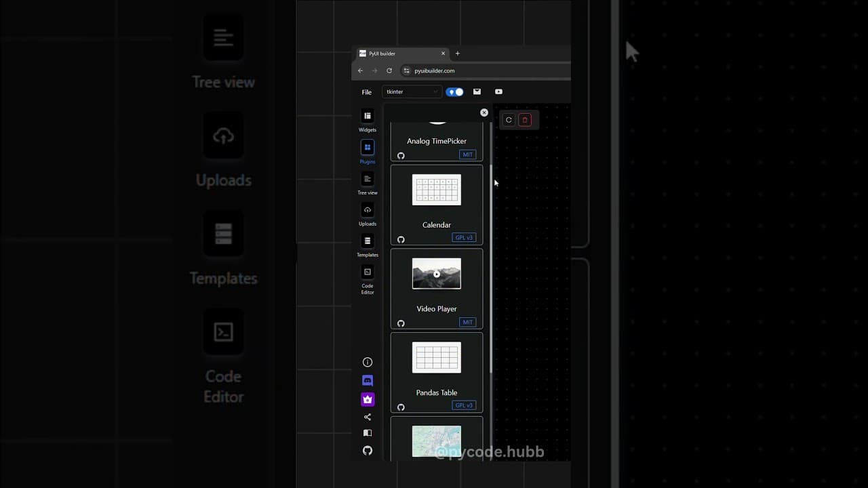868x488 pixels.
Task: Click the info circle icon in sidebar
Action: pyautogui.click(x=368, y=363)
